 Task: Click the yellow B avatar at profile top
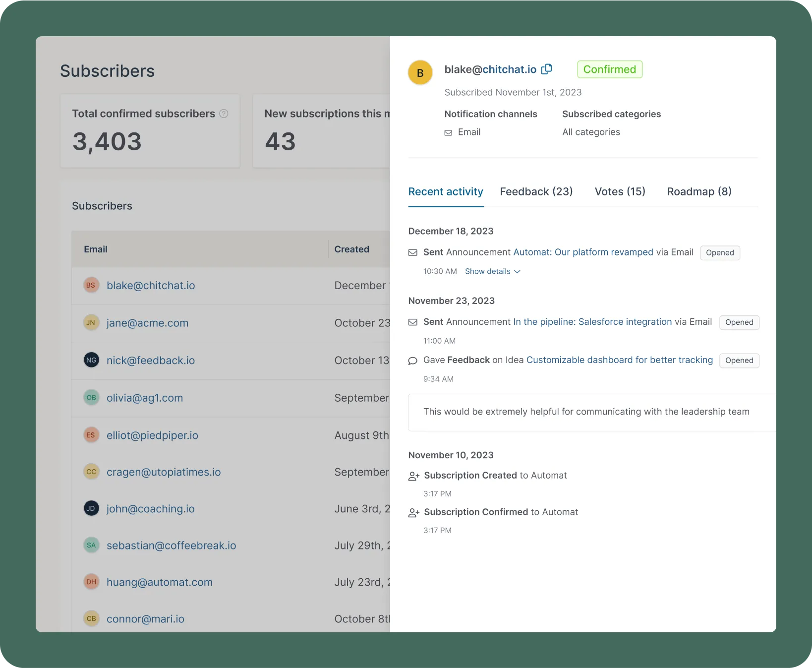click(420, 72)
